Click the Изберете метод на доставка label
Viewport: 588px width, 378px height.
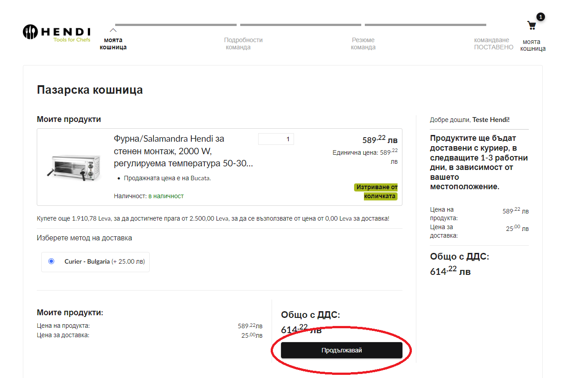point(84,238)
